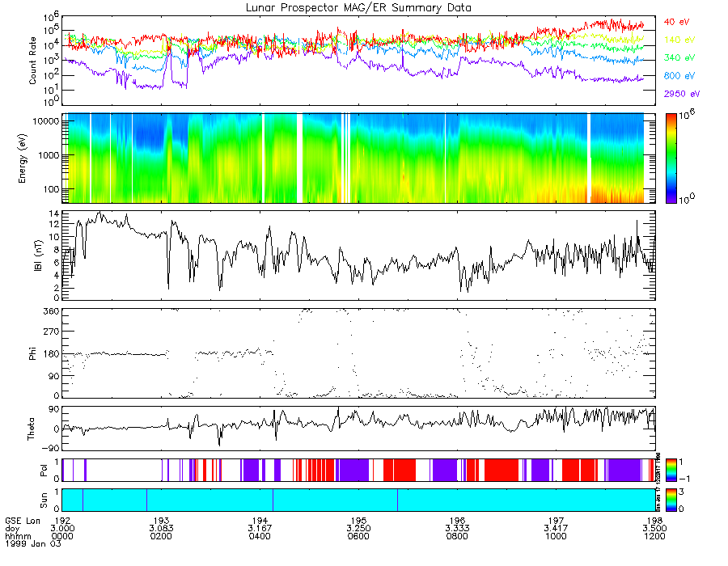728x566 pixels.
Task: Click day-of-year value '3.083'
Action: tap(161, 529)
